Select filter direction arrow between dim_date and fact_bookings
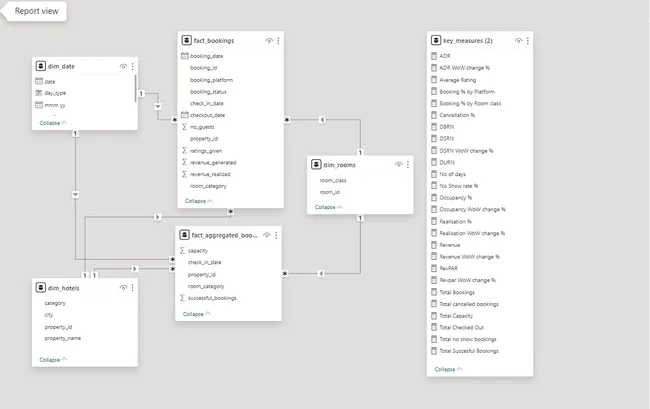Screen dimensions: 650x409 tap(158, 106)
